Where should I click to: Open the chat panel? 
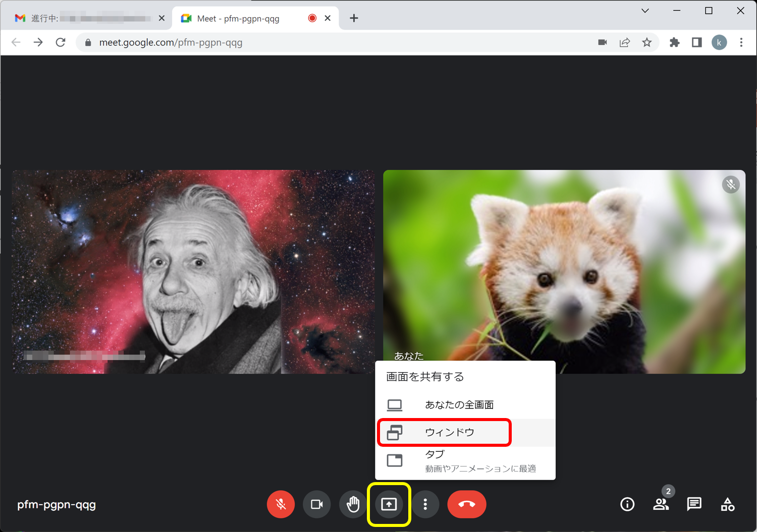point(694,504)
